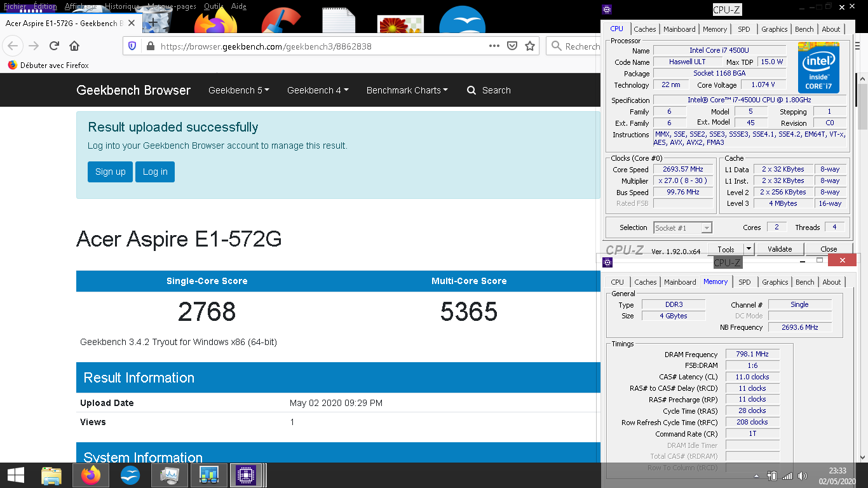Open SPD tab in upper CPU-Z window
This screenshot has width=868, height=488.
click(743, 29)
